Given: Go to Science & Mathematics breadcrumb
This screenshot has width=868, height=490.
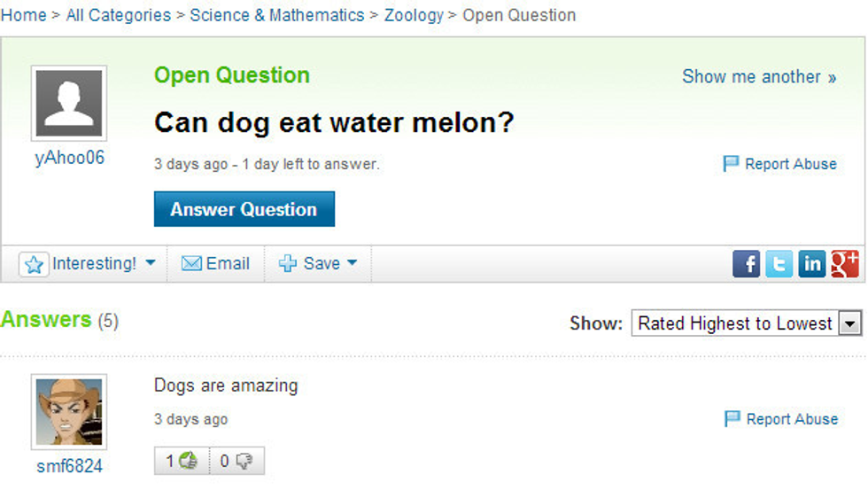Looking at the screenshot, I should [x=276, y=15].
